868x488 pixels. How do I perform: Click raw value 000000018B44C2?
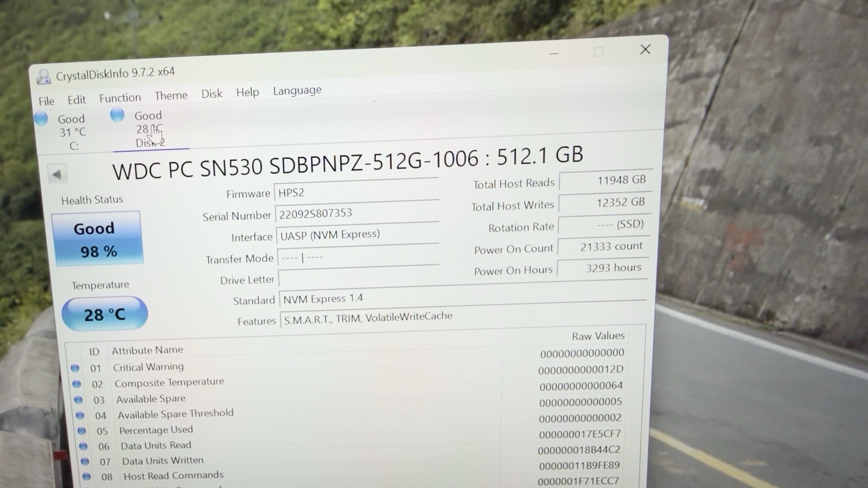[x=579, y=450]
